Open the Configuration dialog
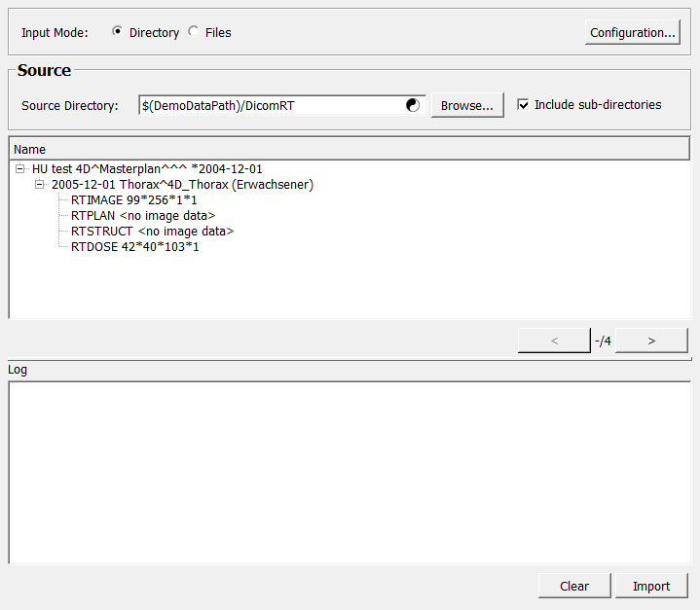 [x=633, y=32]
